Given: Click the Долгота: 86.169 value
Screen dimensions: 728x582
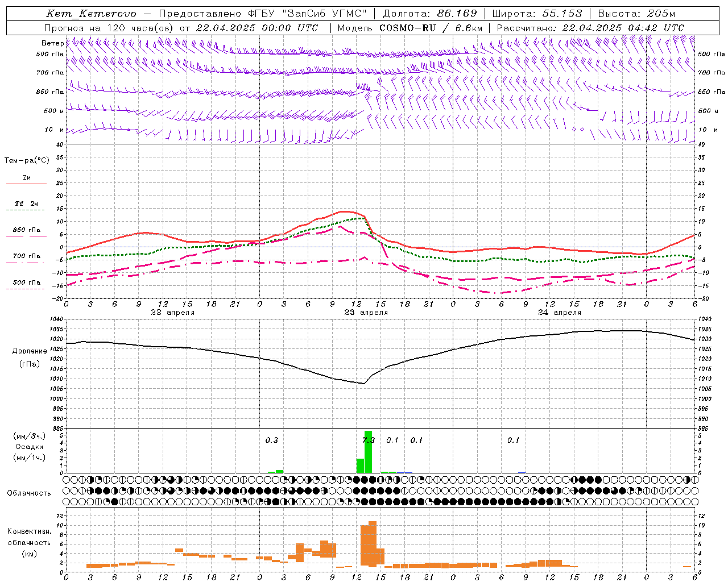Looking at the screenshot, I should coord(430,14).
